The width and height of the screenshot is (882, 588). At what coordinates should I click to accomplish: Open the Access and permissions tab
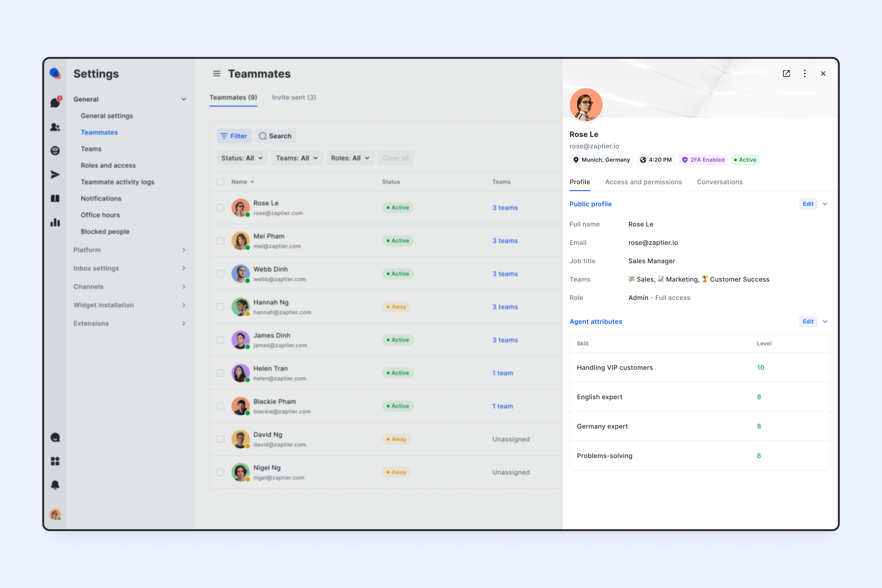[643, 182]
